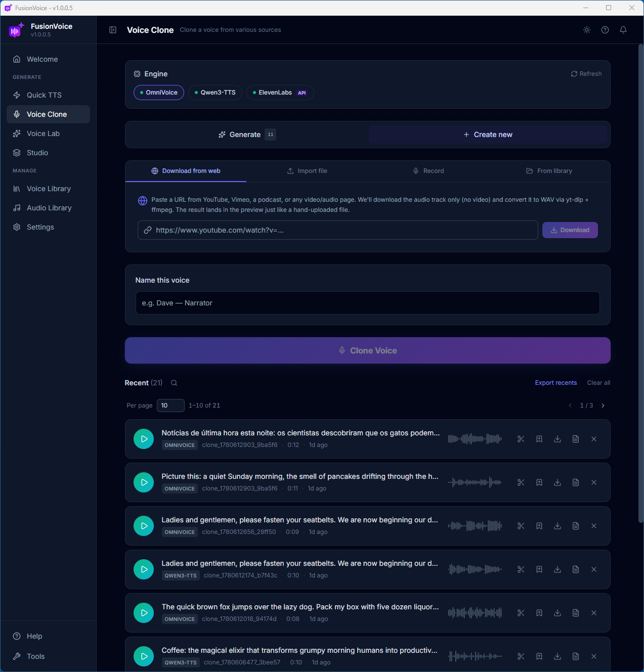Refresh the engine list
The image size is (644, 672).
pos(586,74)
